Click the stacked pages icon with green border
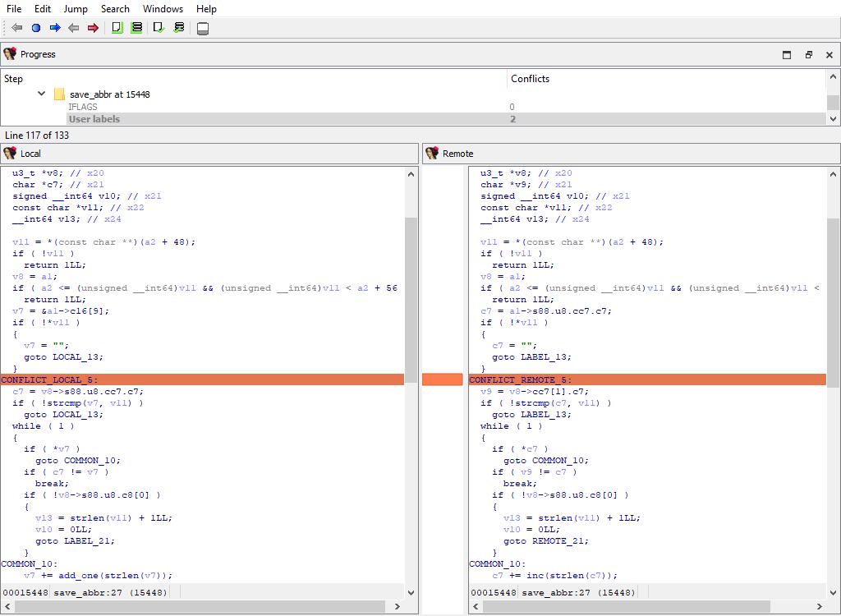The image size is (841, 616). 137,28
